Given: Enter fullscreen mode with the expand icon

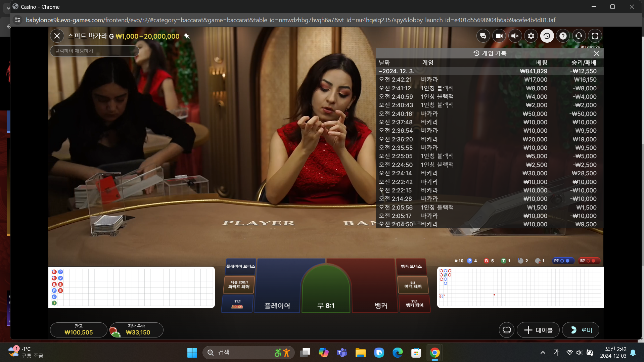Looking at the screenshot, I should point(595,36).
